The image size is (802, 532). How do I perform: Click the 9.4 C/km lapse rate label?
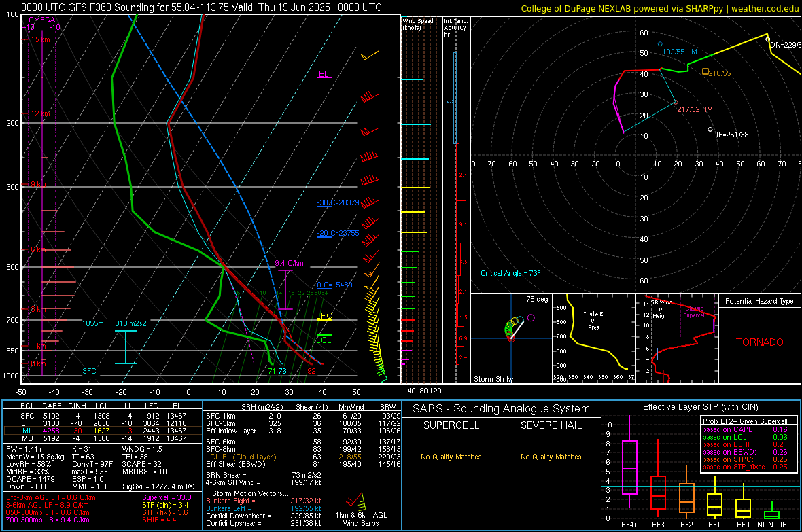coord(289,263)
